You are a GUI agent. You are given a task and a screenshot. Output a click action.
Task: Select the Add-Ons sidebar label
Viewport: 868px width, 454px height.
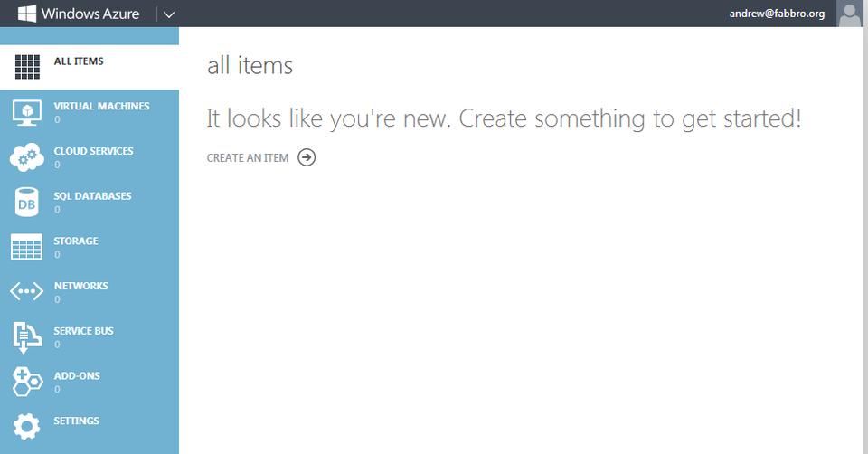pyautogui.click(x=77, y=375)
